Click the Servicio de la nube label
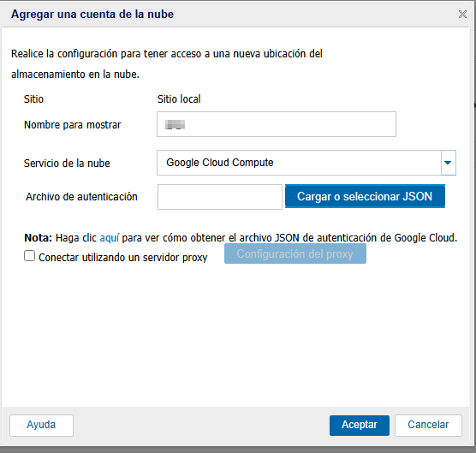This screenshot has height=453, width=476. [x=67, y=164]
